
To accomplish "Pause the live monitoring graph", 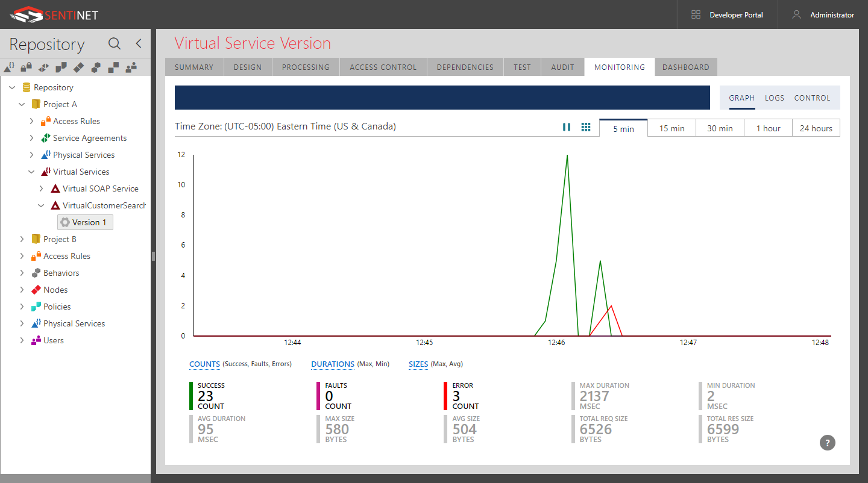I will tap(567, 127).
